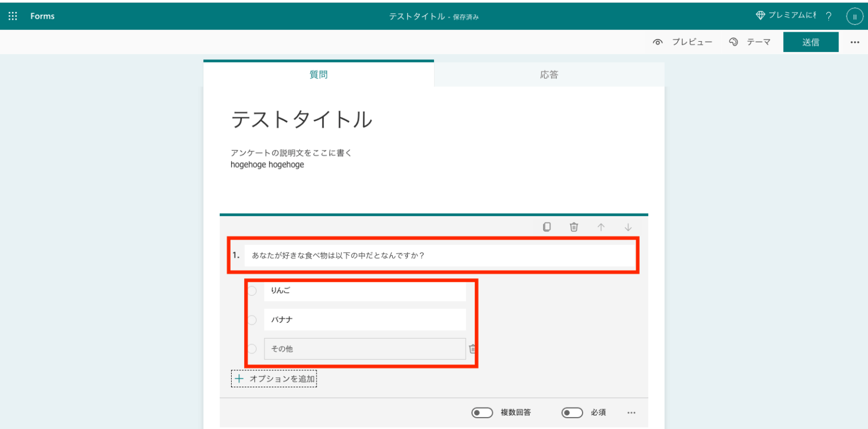
Task: Enable the 複数回答 multiple answers toggle
Action: click(x=482, y=413)
